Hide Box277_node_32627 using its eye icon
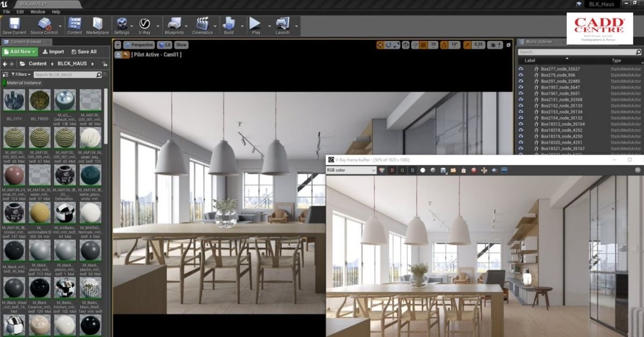644x337 pixels. coord(521,69)
